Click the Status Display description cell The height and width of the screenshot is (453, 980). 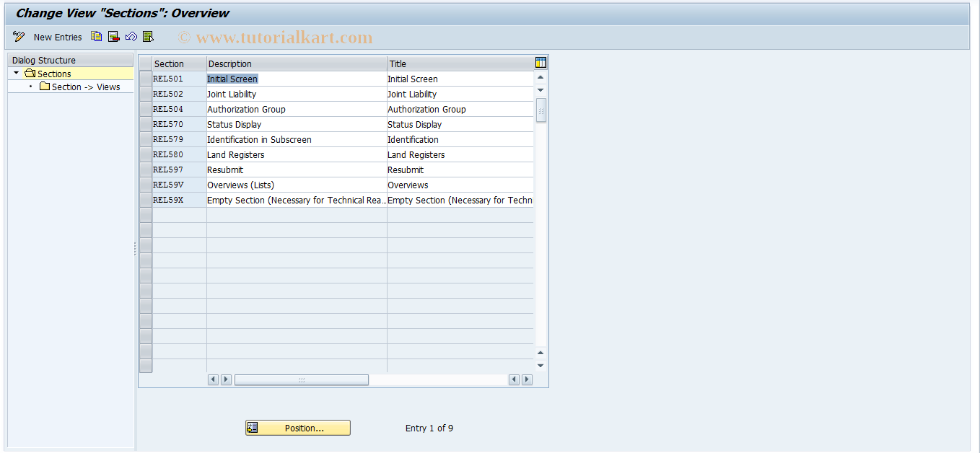tap(297, 124)
